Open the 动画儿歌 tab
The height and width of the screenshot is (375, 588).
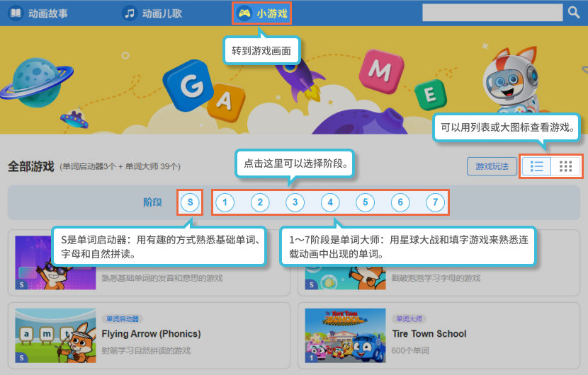click(x=154, y=13)
